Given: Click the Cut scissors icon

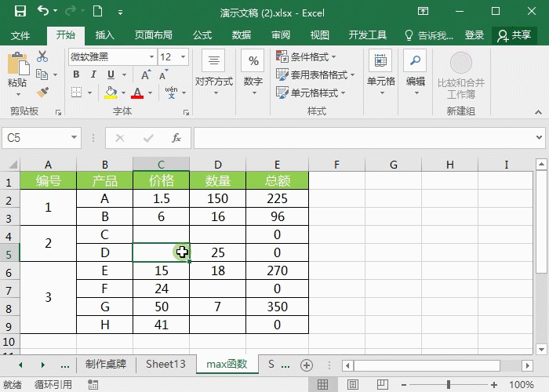Looking at the screenshot, I should pos(42,57).
